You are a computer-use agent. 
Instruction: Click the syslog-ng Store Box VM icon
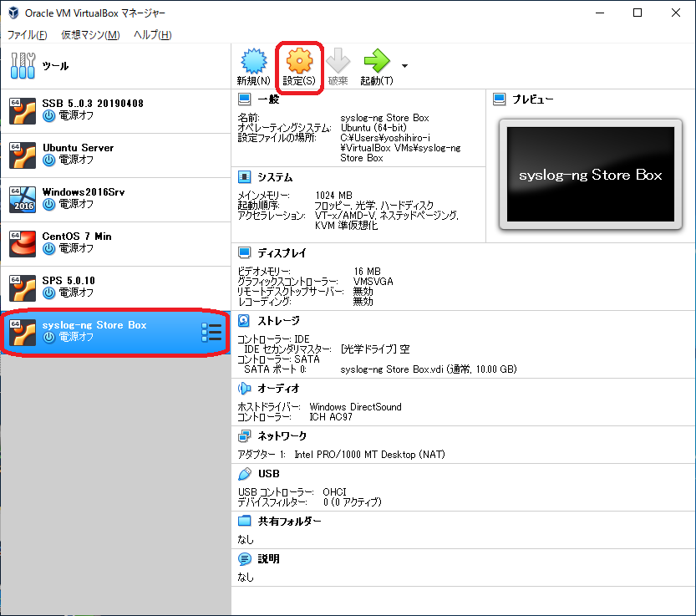click(x=23, y=333)
